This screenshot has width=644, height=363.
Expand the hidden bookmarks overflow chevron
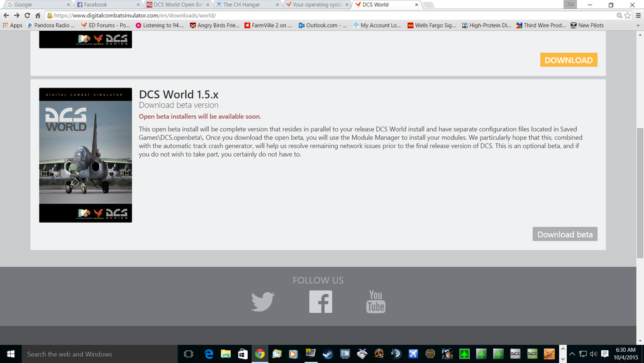click(638, 25)
